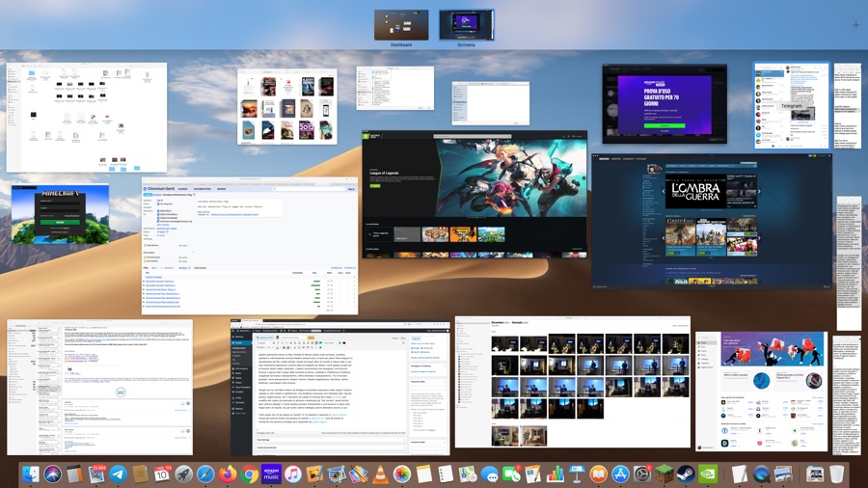868x488 pixels.
Task: Open the Trash in the Dock
Action: 836,474
